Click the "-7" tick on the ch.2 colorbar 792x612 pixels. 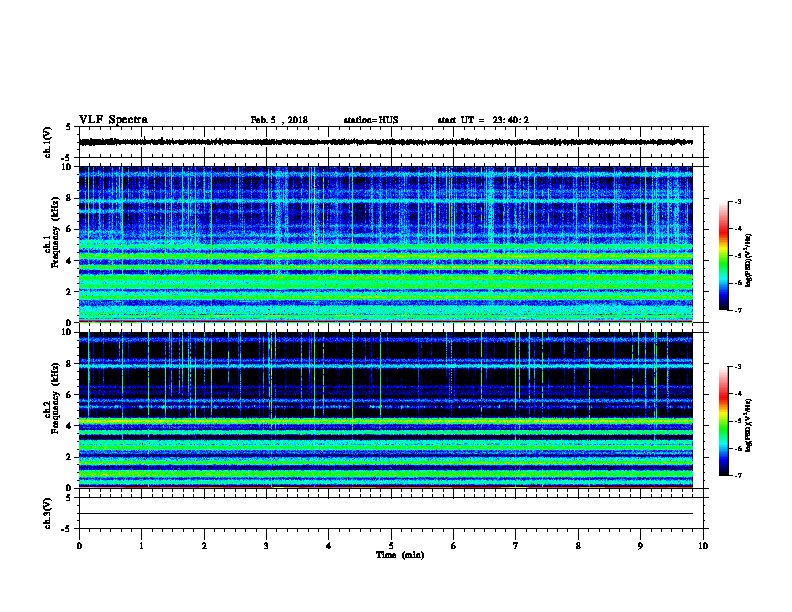[x=738, y=476]
